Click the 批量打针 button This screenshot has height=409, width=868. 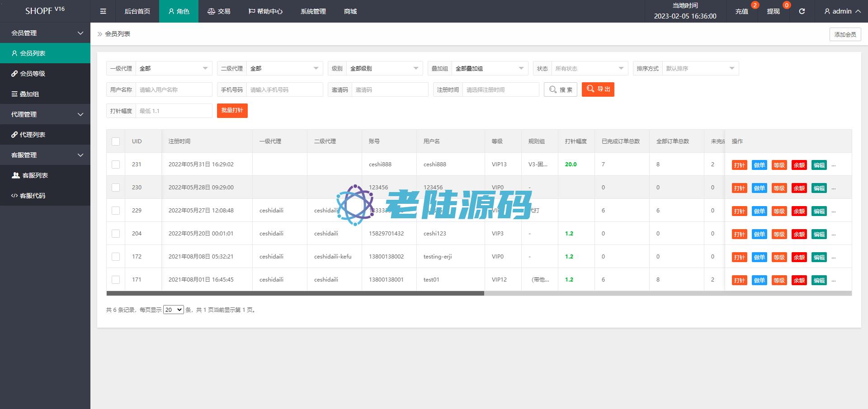[232, 111]
